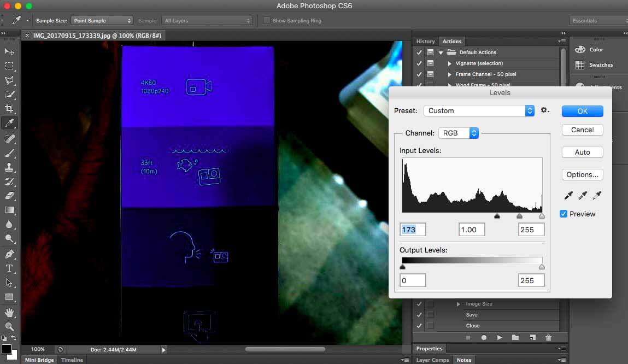Viewport: 628px width, 364px height.
Task: Open the Timeline tab
Action: [x=72, y=360]
